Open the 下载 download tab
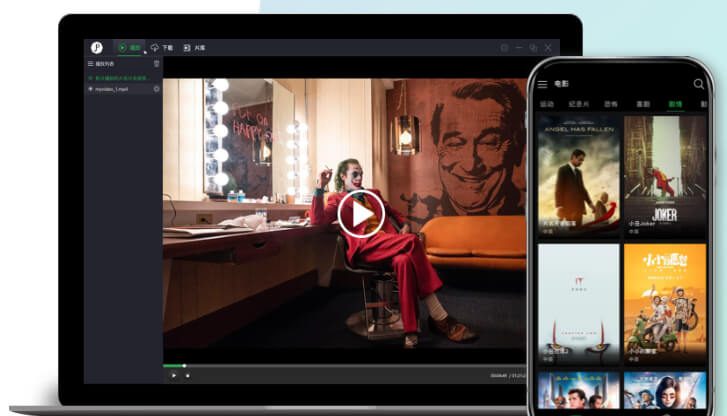 tap(162, 47)
